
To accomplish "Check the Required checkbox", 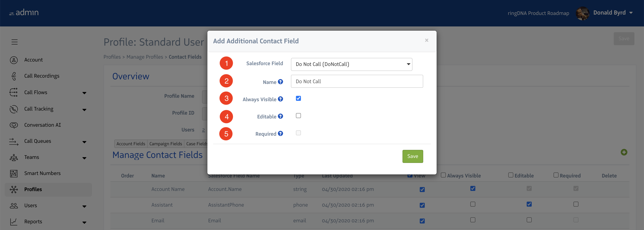I will 298,133.
